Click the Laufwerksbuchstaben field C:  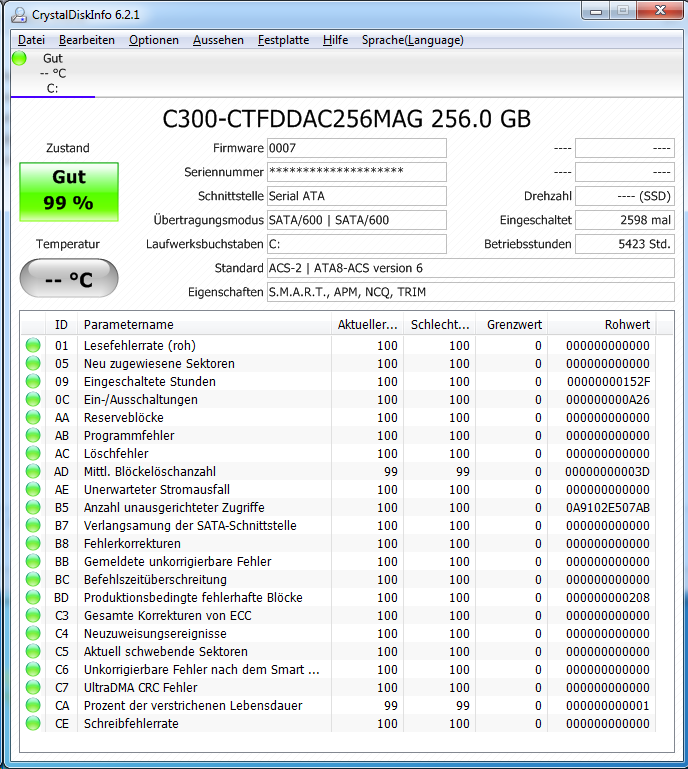click(357, 244)
